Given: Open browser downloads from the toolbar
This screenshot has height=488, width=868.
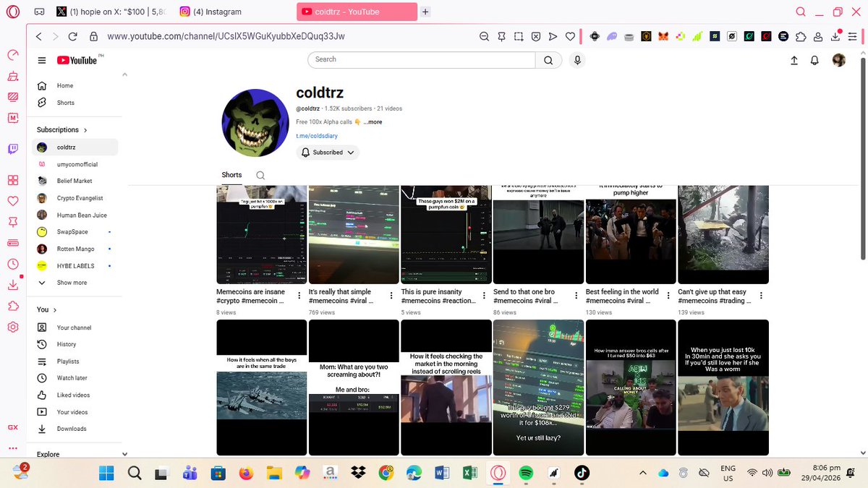Looking at the screenshot, I should click(x=835, y=36).
